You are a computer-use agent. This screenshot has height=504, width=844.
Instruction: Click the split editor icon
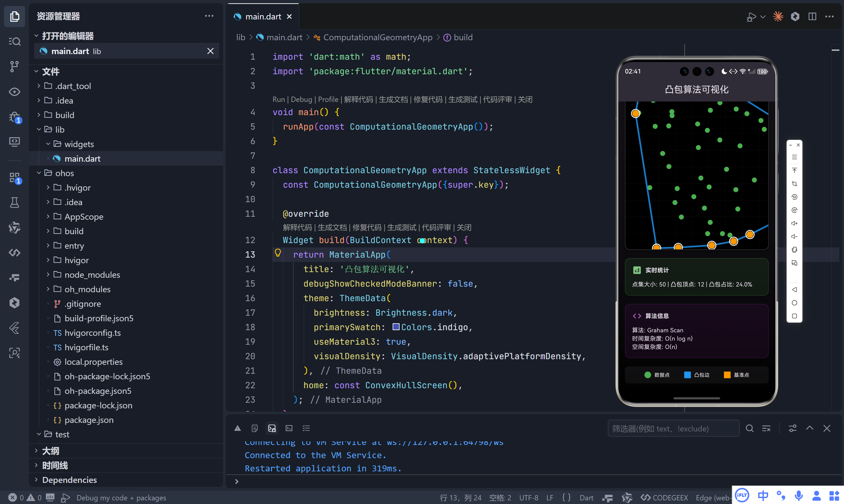point(812,16)
